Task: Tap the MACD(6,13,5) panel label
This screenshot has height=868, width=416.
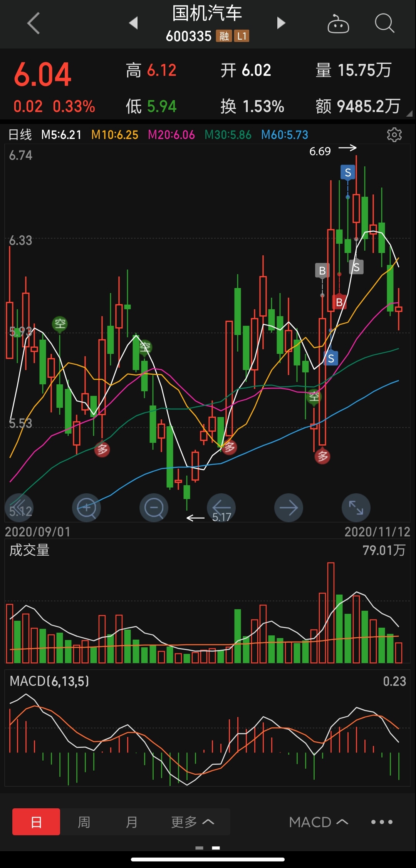Action: [49, 681]
